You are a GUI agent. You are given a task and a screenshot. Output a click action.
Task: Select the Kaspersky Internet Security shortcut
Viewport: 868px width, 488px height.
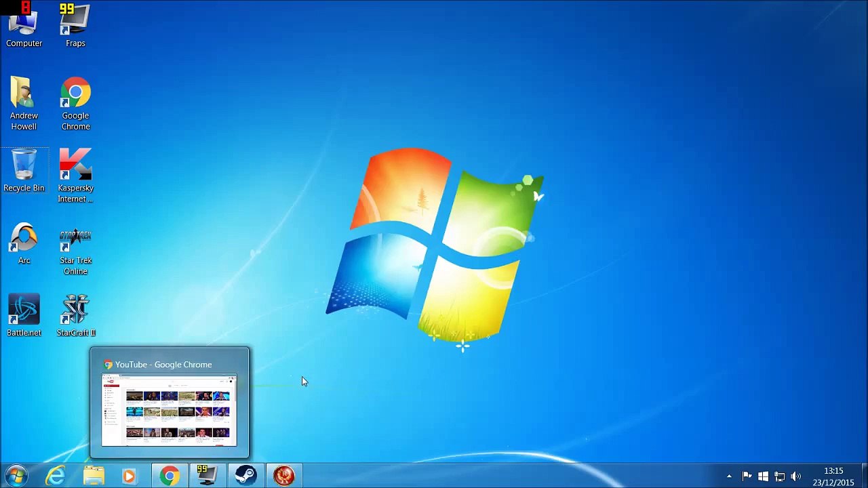point(75,176)
